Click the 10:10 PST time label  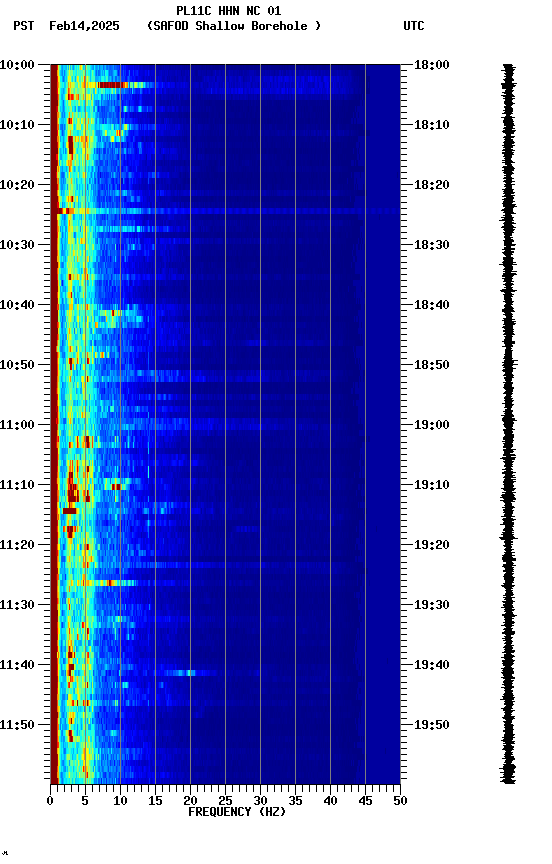pos(17,125)
